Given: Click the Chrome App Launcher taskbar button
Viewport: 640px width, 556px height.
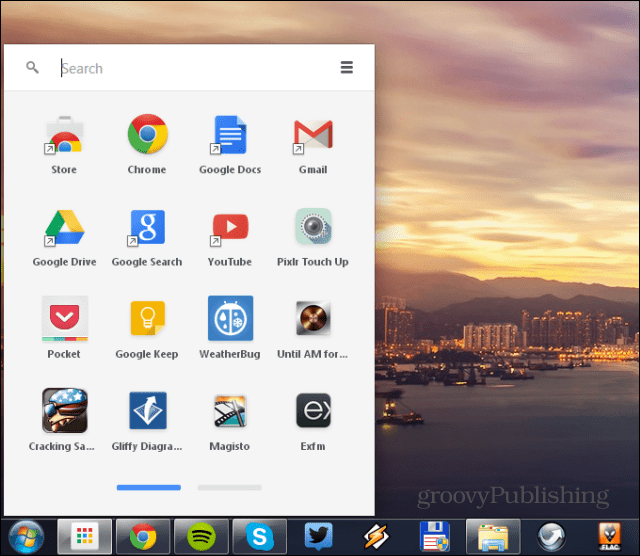Looking at the screenshot, I should click(x=84, y=536).
